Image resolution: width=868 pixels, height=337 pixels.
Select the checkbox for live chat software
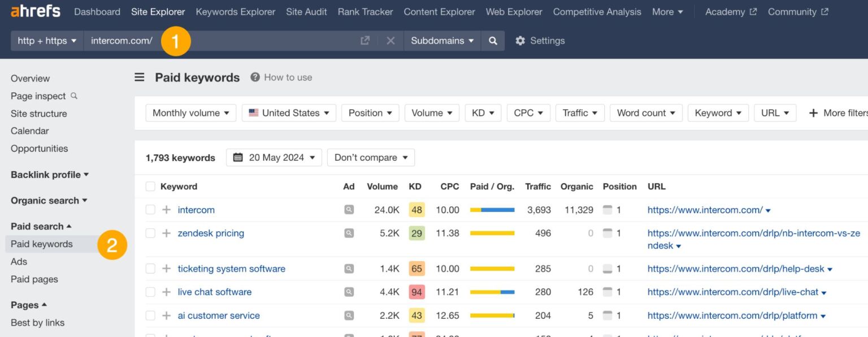[150, 292]
